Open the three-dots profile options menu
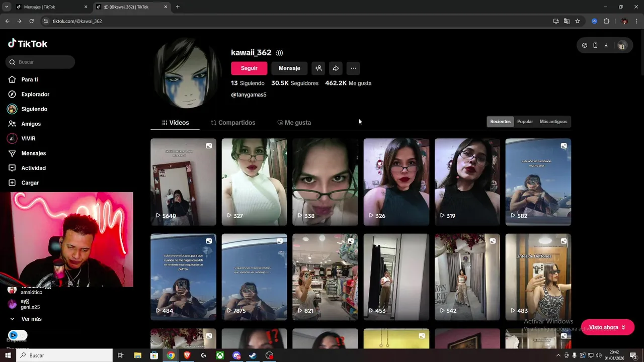This screenshot has width=644, height=362. [353, 68]
